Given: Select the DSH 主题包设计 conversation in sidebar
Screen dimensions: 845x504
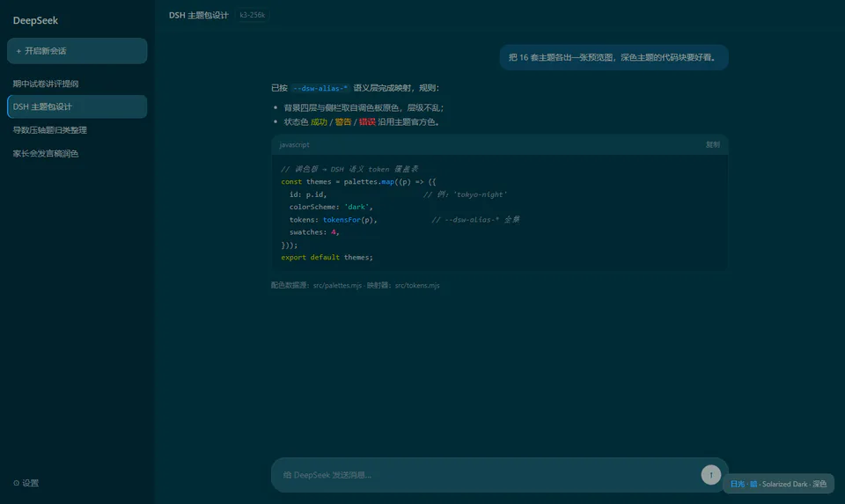Looking at the screenshot, I should pos(77,106).
